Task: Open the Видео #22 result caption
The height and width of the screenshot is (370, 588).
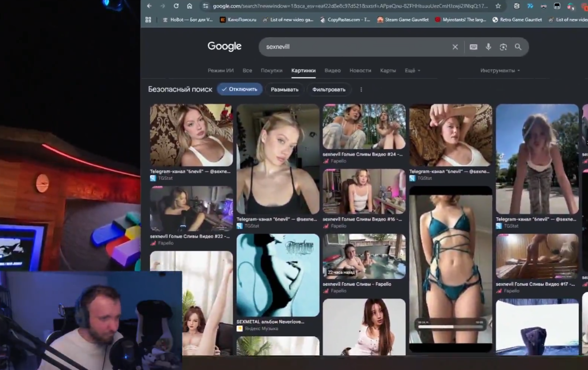Action: click(x=190, y=236)
